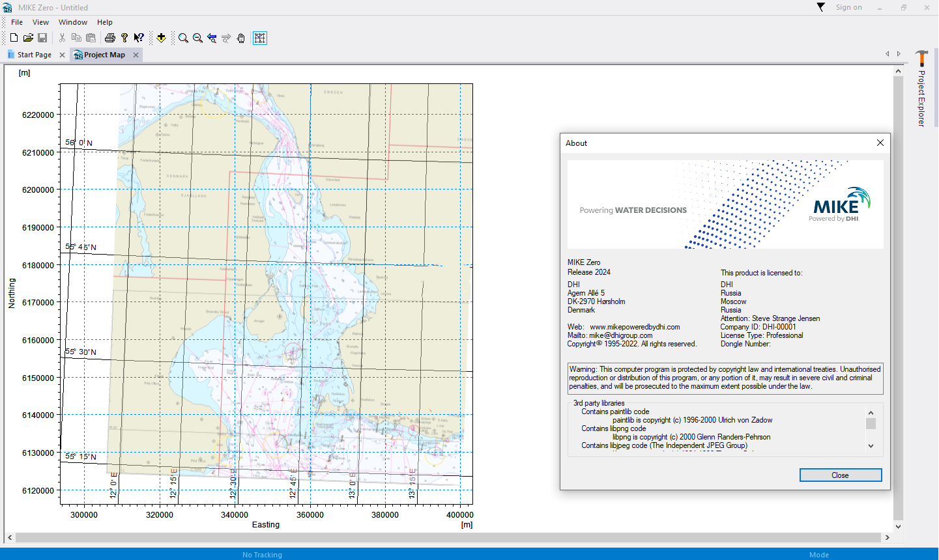Viewport: 939px width, 560px height.
Task: Click the 3rd party libraries scrollbar thumb
Action: [x=871, y=424]
